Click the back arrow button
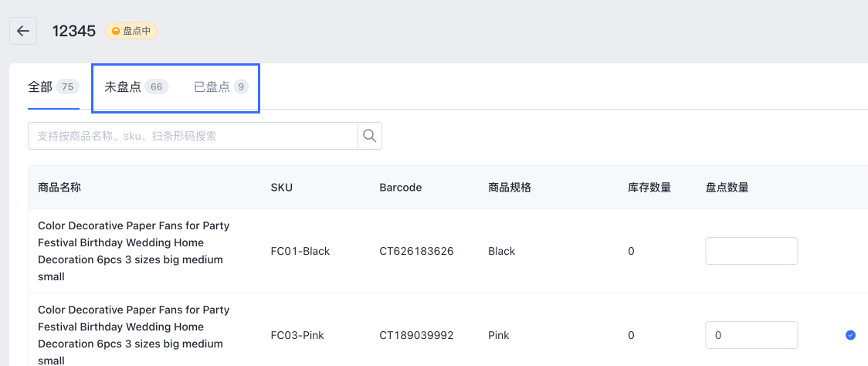Viewport: 868px width, 366px height. 23,31
